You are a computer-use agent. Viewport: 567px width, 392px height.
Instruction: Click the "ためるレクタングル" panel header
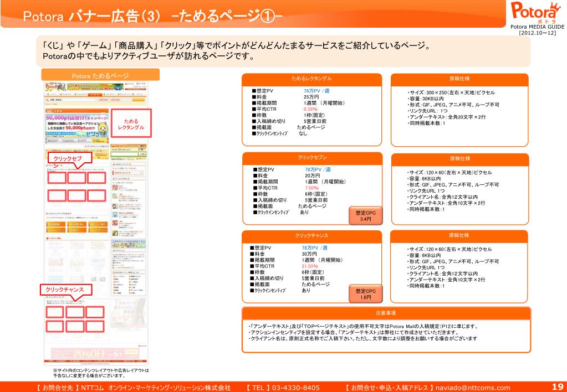(311, 79)
